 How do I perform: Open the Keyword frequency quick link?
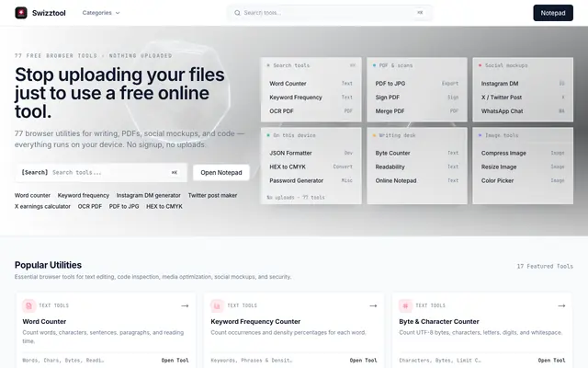(x=84, y=195)
